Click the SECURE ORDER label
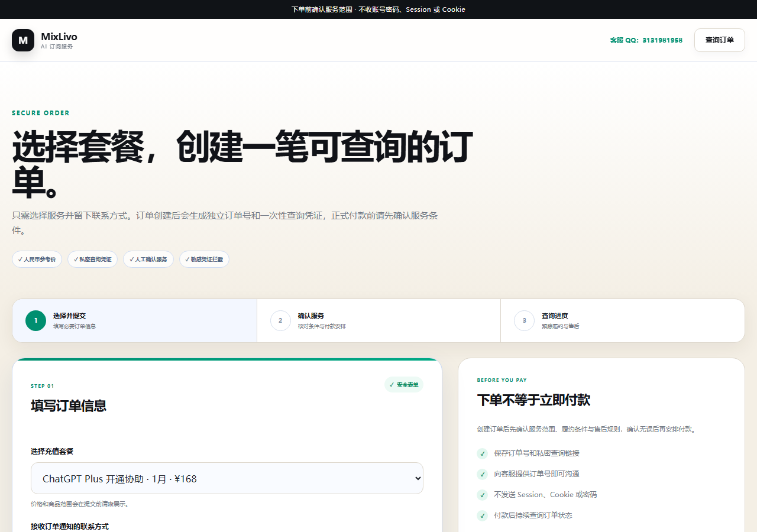This screenshot has width=757, height=532. [41, 113]
